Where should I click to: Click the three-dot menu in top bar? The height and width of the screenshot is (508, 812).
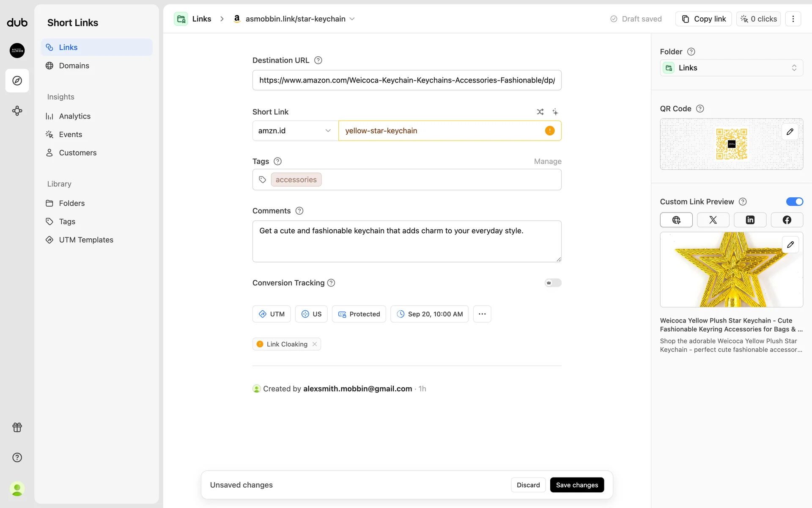point(793,19)
